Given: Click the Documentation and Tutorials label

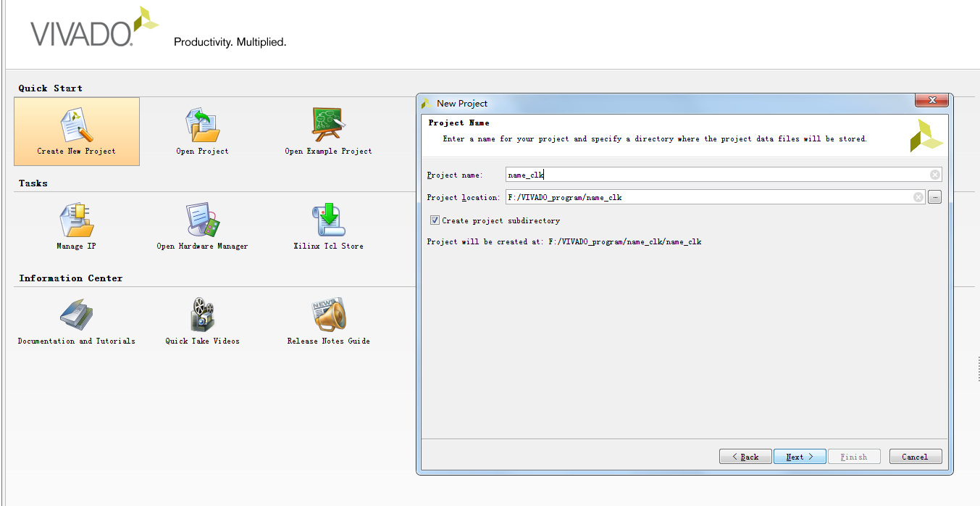Looking at the screenshot, I should 77,341.
